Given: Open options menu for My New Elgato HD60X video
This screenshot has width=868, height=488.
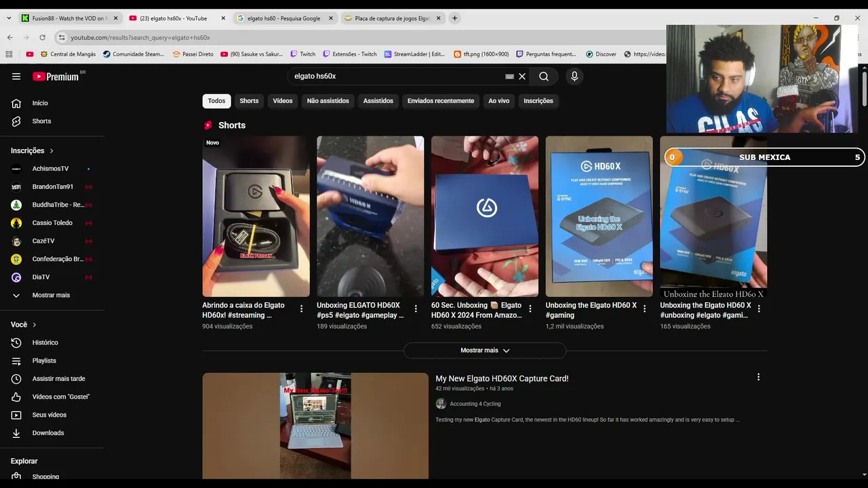Looking at the screenshot, I should [758, 377].
